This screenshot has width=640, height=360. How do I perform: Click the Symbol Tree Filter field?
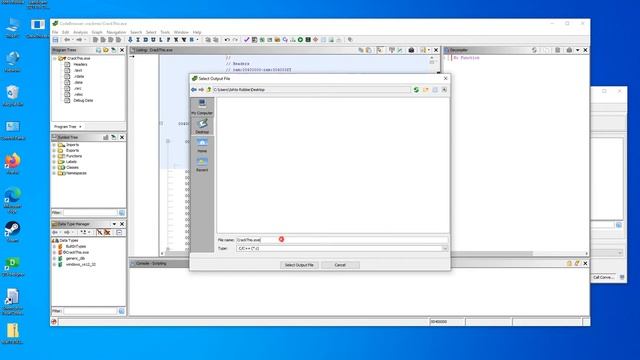[90, 213]
